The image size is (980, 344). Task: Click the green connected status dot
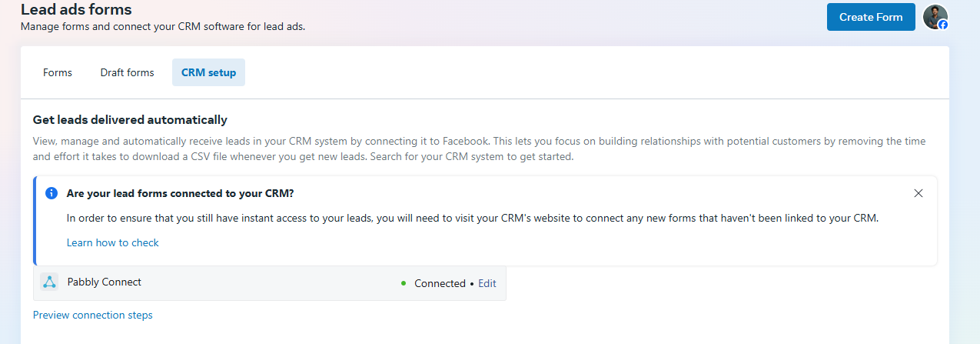[403, 283]
